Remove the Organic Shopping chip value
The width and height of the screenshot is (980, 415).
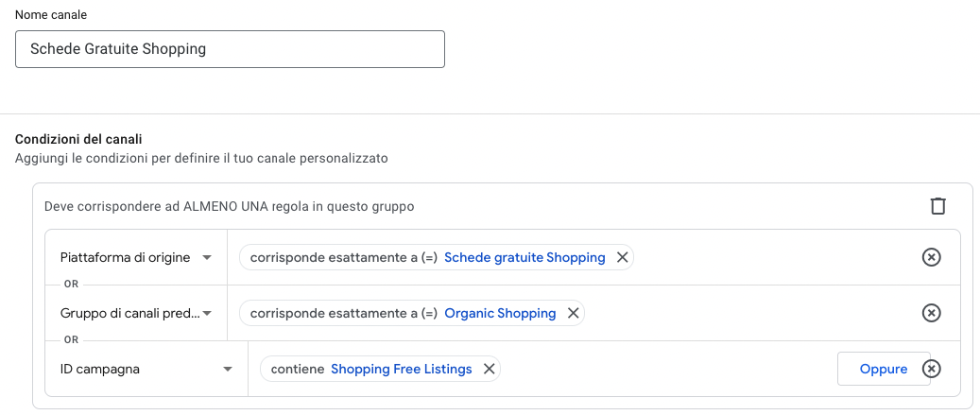pos(573,313)
